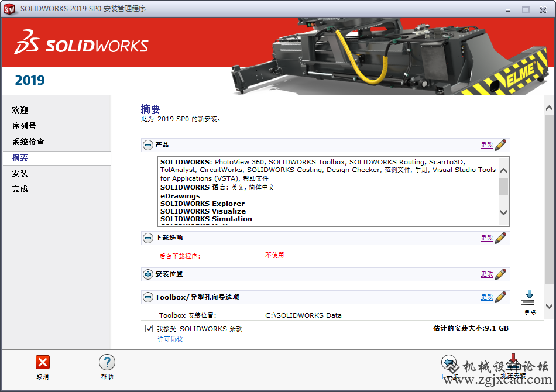The image size is (556, 392).
Task: Click the eDrawings product entry
Action: (180, 196)
